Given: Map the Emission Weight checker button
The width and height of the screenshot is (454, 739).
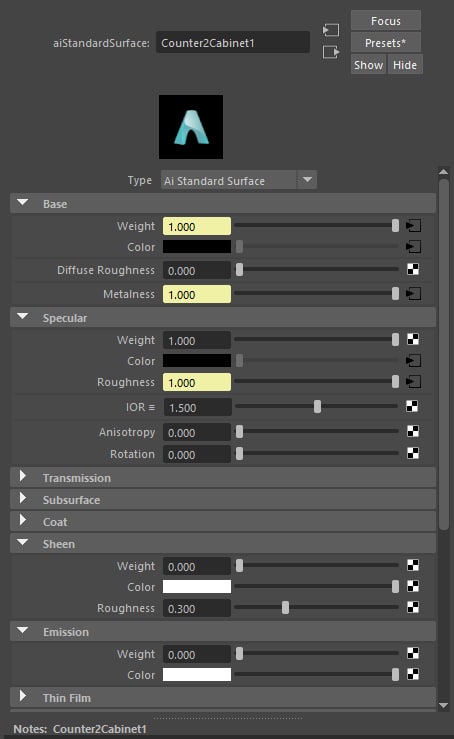Looking at the screenshot, I should coord(413,653).
